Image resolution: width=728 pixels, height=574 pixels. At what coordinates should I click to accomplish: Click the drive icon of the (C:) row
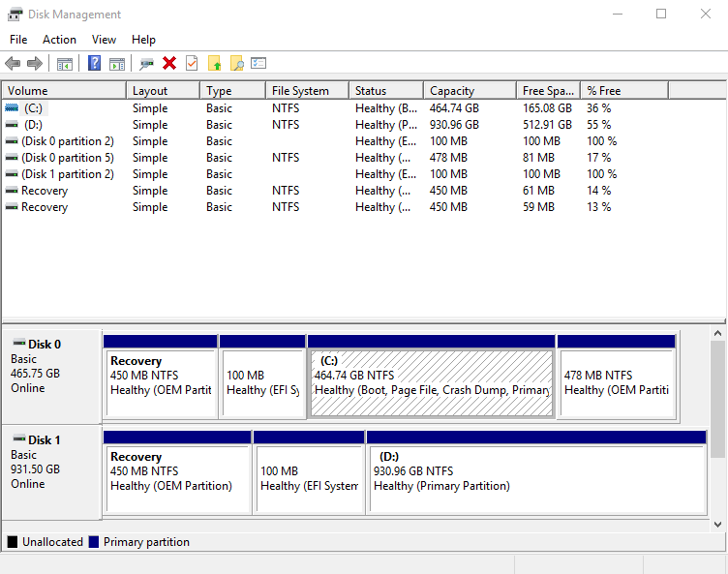12,108
